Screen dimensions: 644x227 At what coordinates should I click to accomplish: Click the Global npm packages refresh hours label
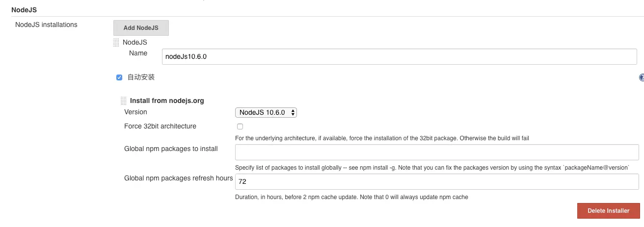[x=179, y=178]
